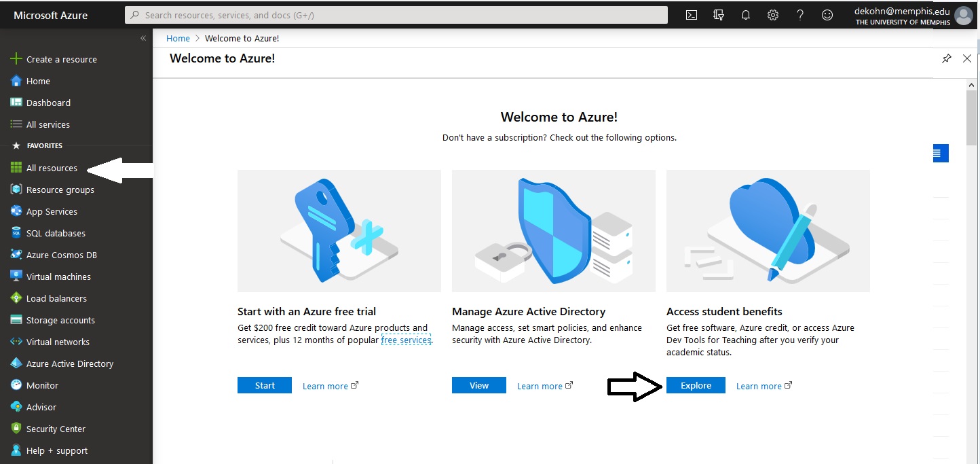Click the Advisor icon in the sidebar

click(x=16, y=407)
